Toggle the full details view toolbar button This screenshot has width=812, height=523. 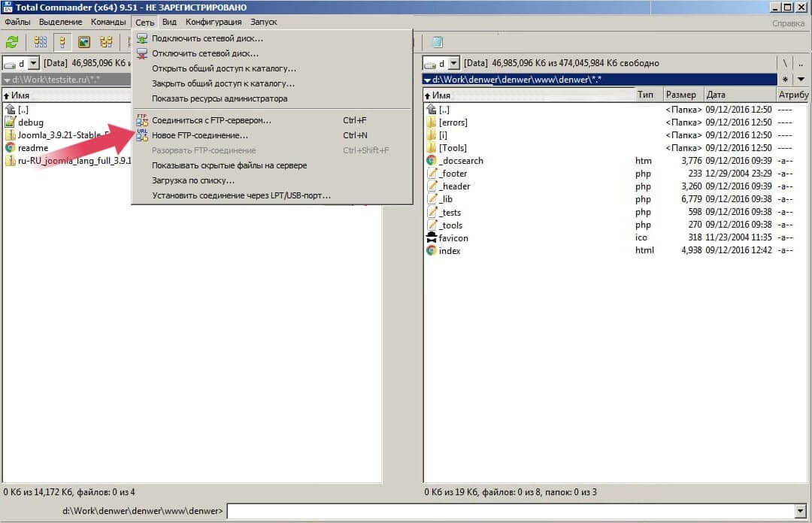[x=62, y=42]
